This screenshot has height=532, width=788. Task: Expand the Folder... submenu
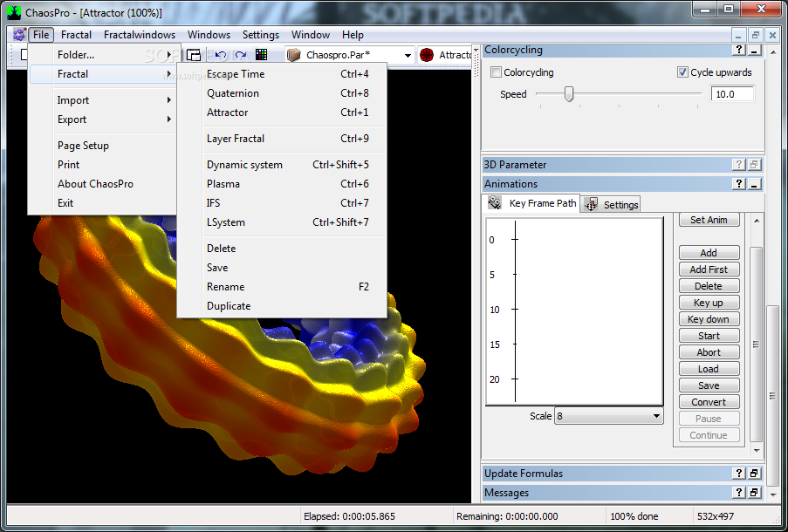[x=103, y=55]
